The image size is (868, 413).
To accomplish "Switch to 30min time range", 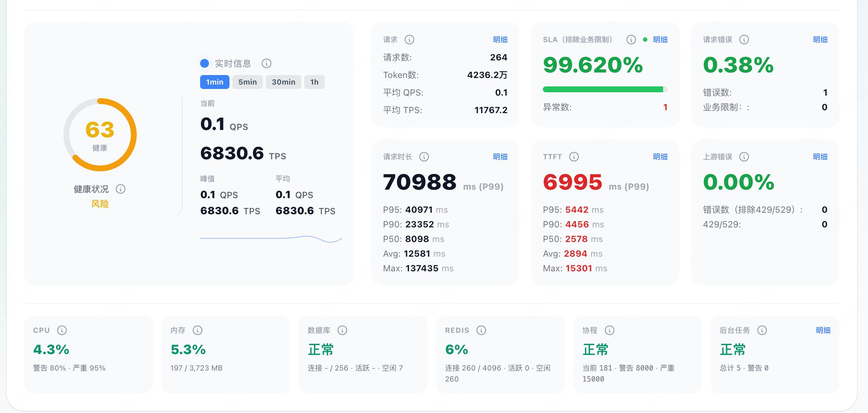I will click(x=283, y=82).
